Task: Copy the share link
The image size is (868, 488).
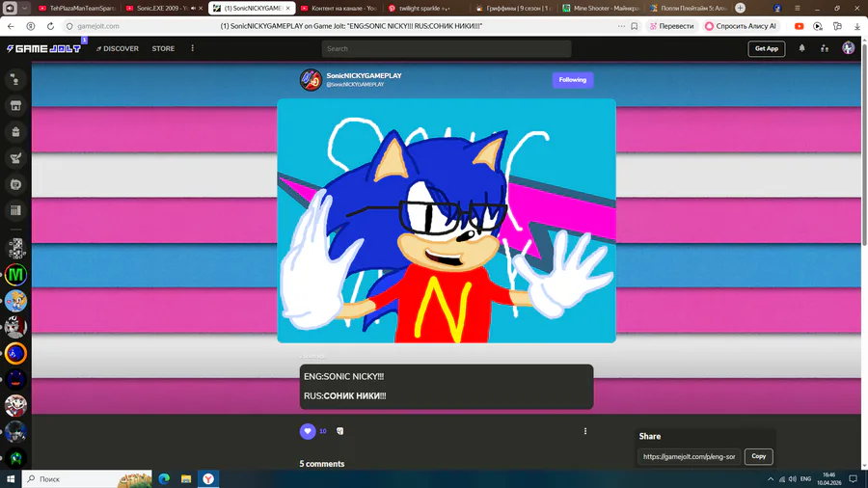Action: (x=758, y=456)
